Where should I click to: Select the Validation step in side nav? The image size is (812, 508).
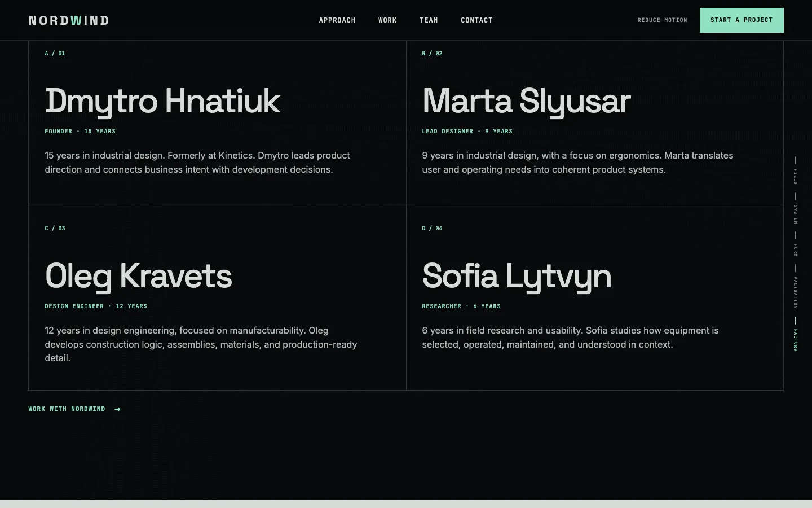[x=795, y=292]
